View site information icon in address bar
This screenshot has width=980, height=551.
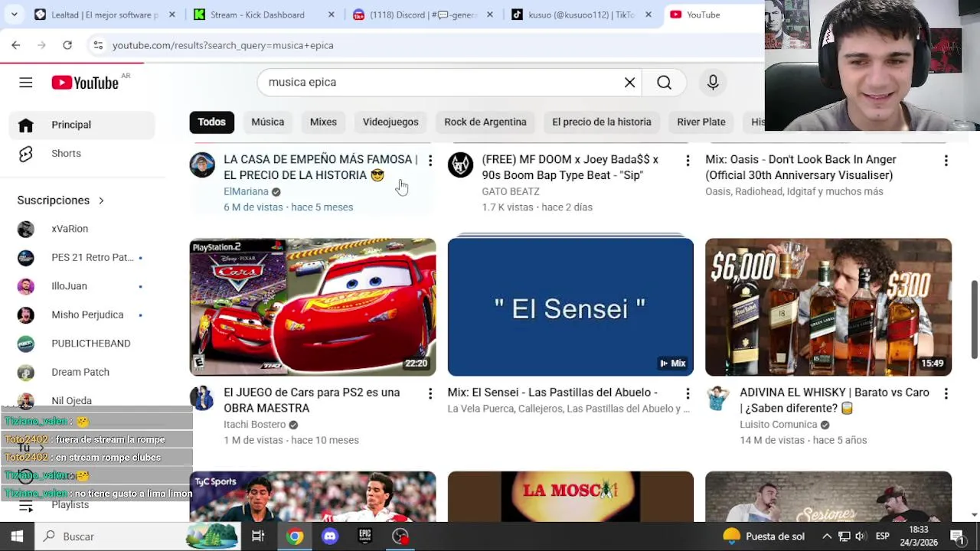[x=98, y=45]
